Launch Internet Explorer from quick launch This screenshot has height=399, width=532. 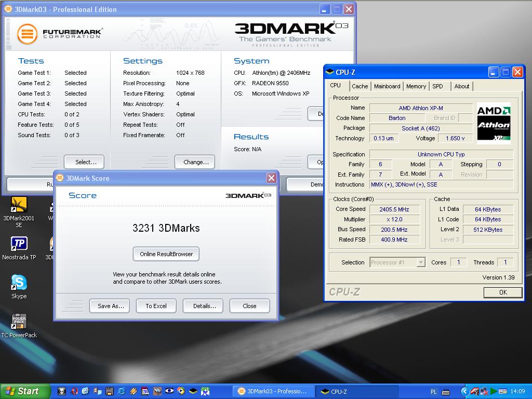[x=122, y=391]
